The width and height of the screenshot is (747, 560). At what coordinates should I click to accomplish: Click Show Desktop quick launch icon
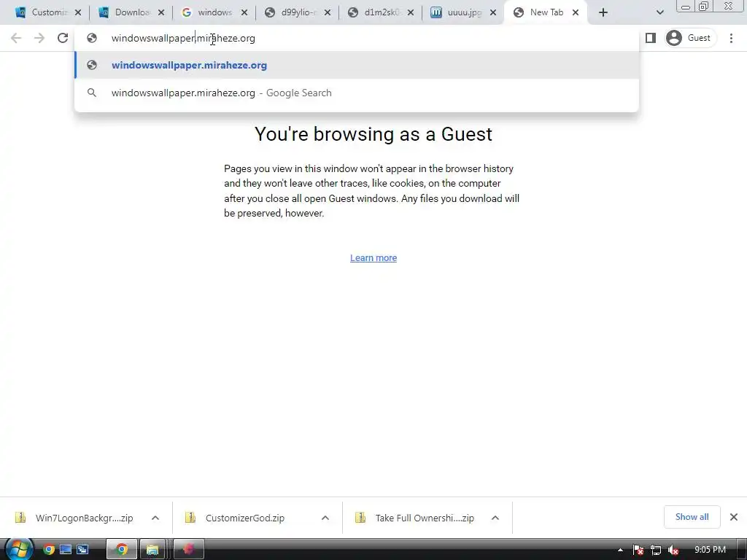point(66,550)
